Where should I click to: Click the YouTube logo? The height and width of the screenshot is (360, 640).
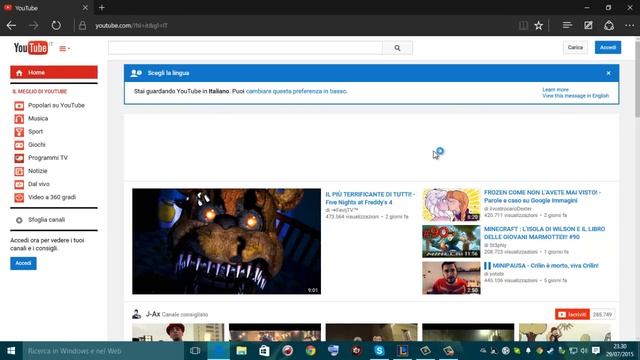click(31, 48)
